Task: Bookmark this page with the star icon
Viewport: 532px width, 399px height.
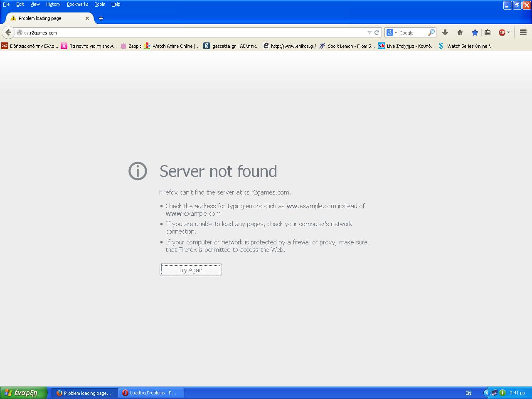Action: [475, 32]
